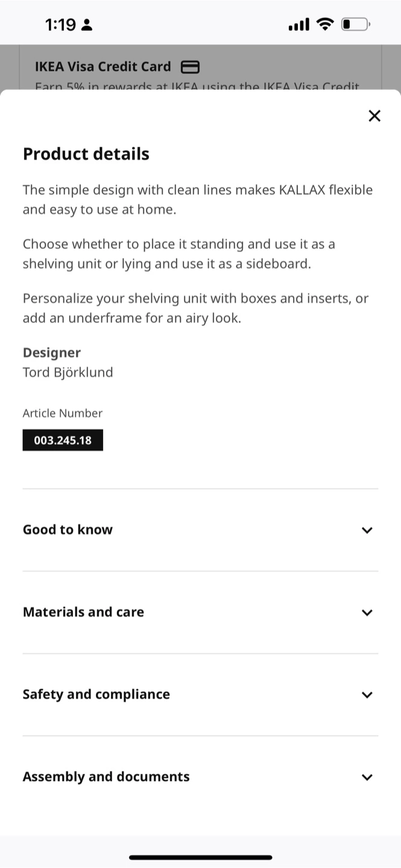Tap the person icon next to the time
This screenshot has width=401, height=868.
pos(87,25)
